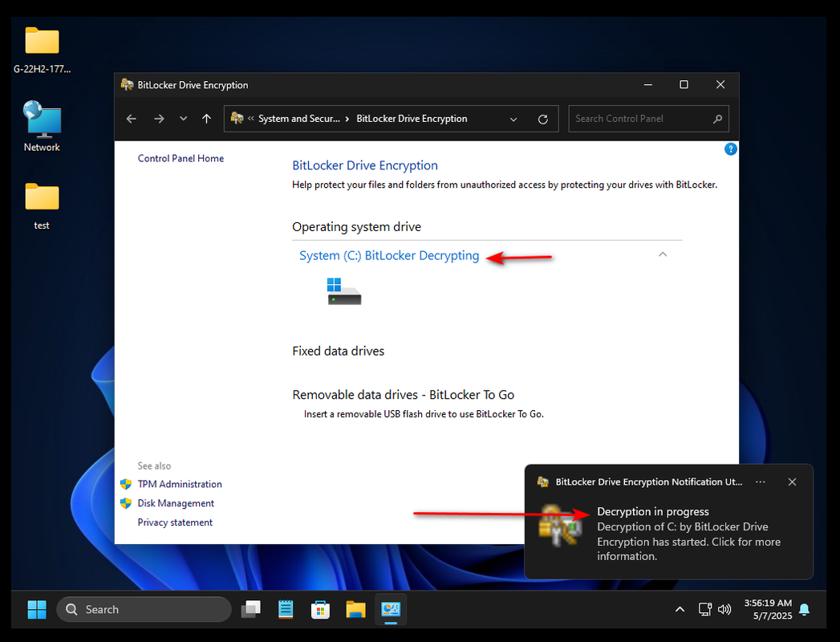
Task: Click the Control Panel taskbar button
Action: click(391, 609)
